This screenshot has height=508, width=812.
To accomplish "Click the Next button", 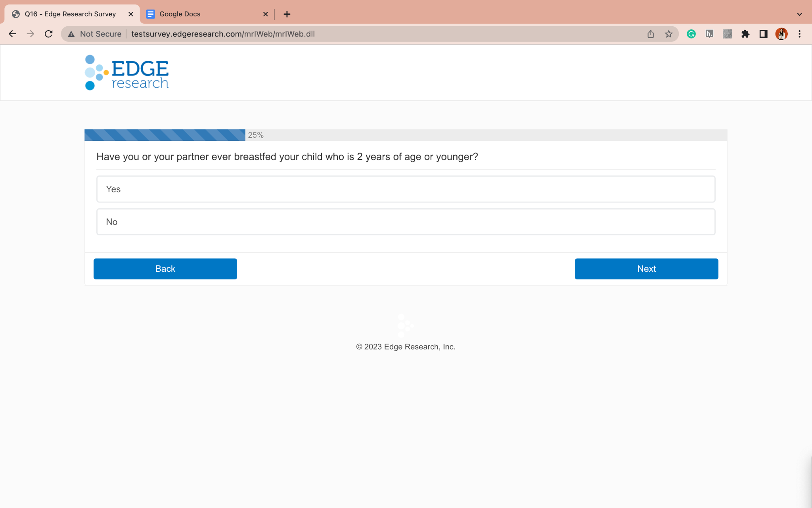I will 646,269.
